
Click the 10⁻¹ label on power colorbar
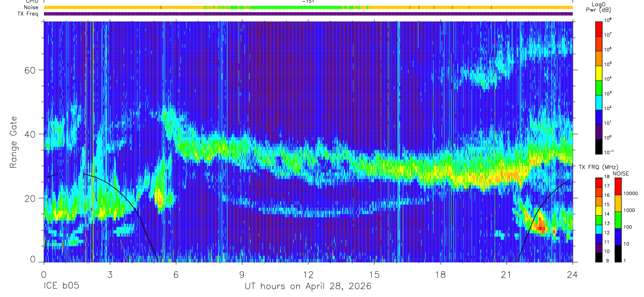coord(609,152)
